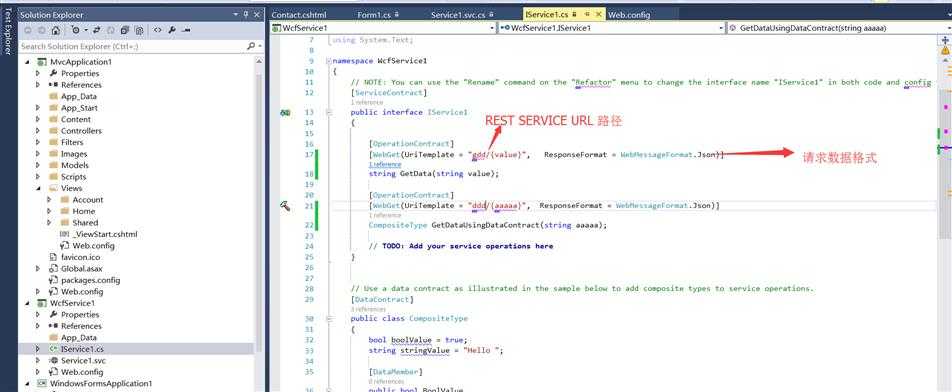
Task: Click the editor split-window handle above the scrollbar
Action: pyautogui.click(x=945, y=40)
